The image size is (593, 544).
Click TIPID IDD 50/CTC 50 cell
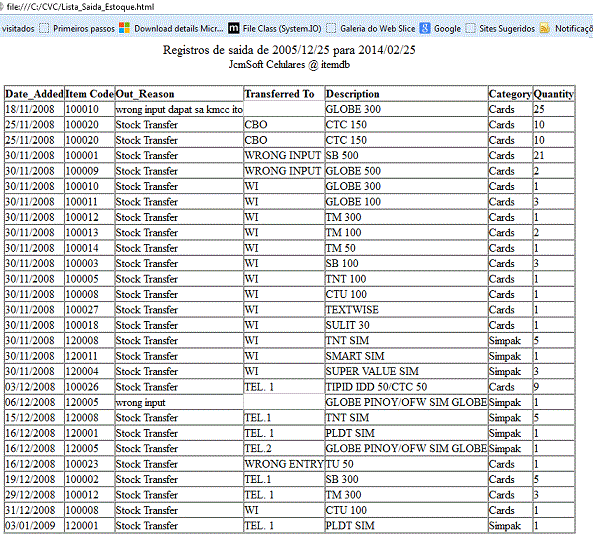(407, 387)
